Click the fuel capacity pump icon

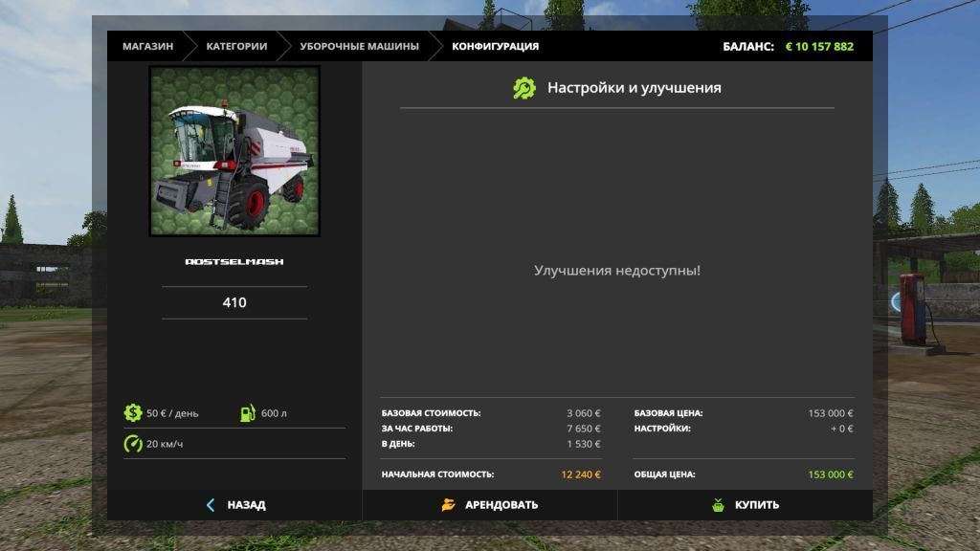coord(248,413)
